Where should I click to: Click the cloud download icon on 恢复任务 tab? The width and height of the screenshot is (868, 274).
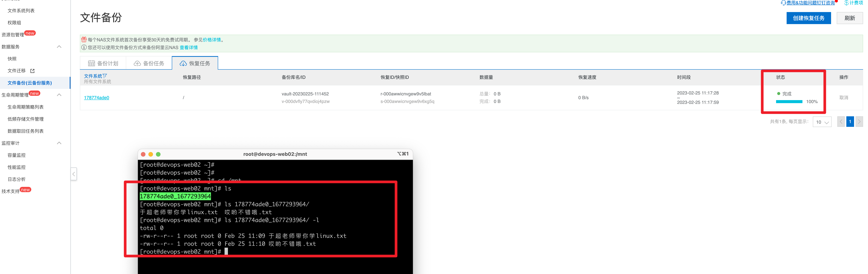183,63
